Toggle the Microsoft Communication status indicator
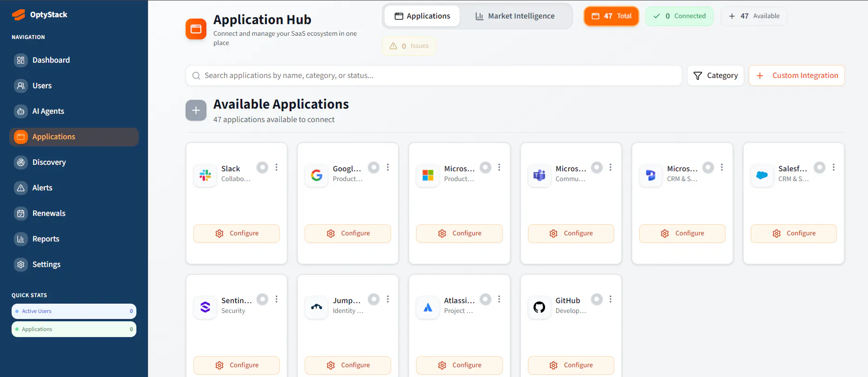The height and width of the screenshot is (377, 868). (597, 167)
